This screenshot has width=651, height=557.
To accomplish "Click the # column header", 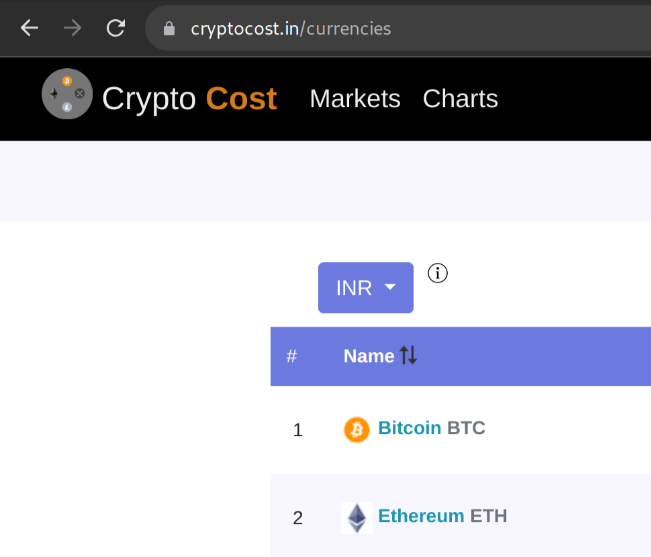I will click(x=291, y=356).
